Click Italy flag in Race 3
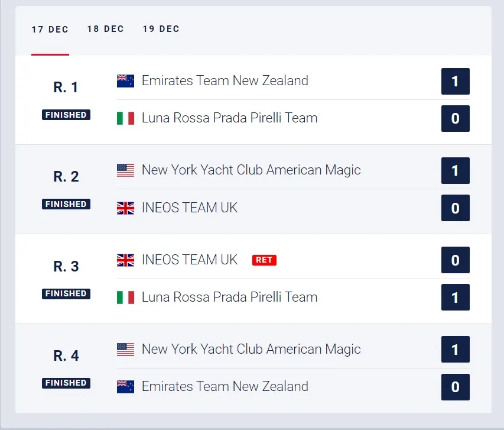The image size is (504, 430). tap(125, 298)
